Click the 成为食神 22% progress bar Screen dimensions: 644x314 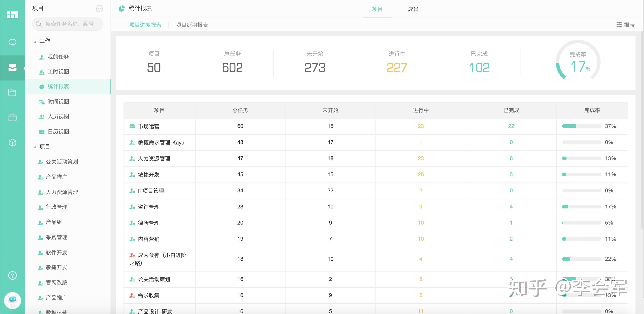click(582, 259)
